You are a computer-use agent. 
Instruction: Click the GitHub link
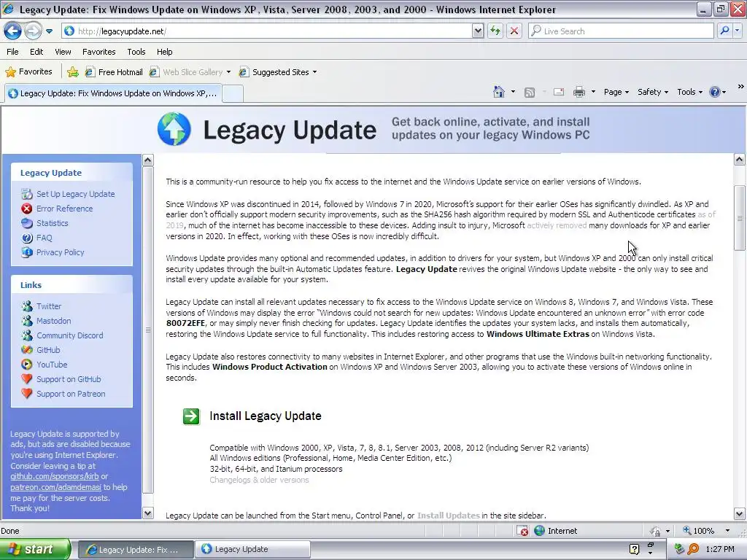click(x=48, y=350)
